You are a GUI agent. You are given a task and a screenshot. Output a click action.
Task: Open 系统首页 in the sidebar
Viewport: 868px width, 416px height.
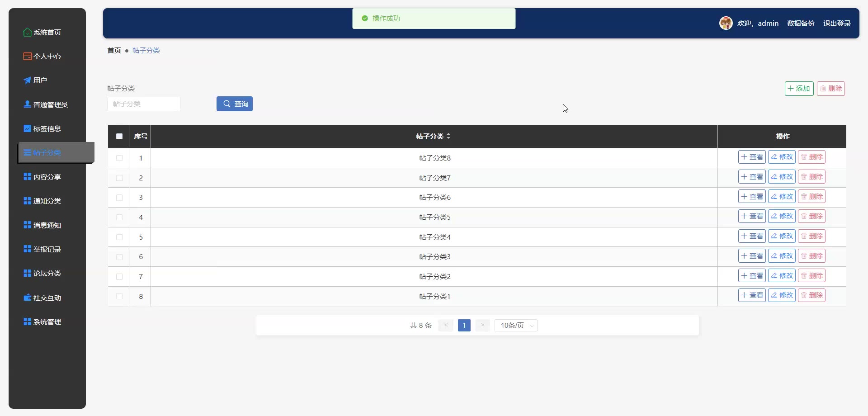coord(47,32)
